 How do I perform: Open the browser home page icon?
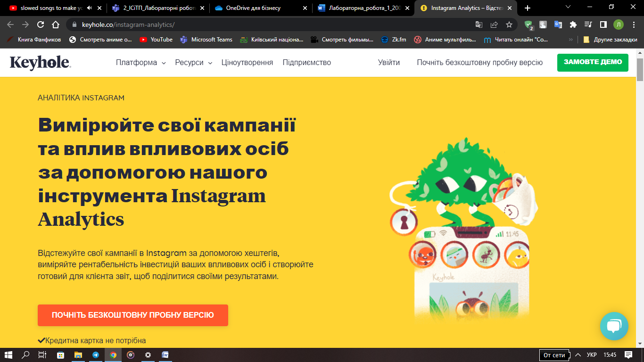(56, 25)
